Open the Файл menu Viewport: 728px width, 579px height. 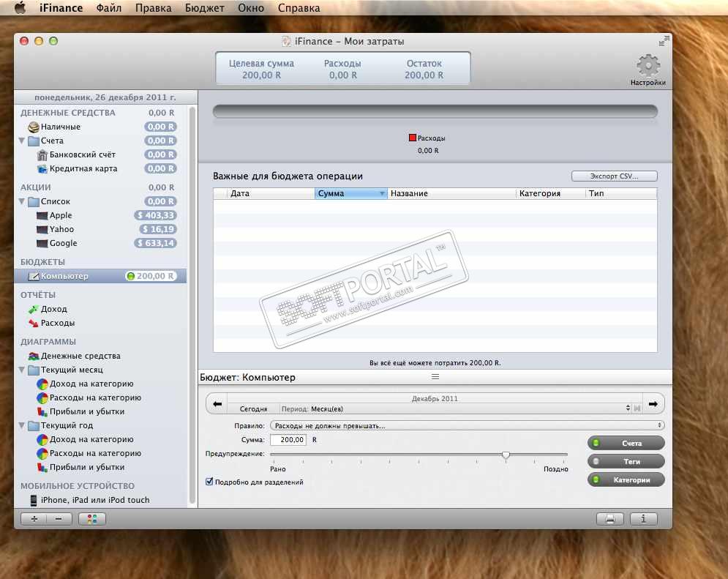point(108,8)
